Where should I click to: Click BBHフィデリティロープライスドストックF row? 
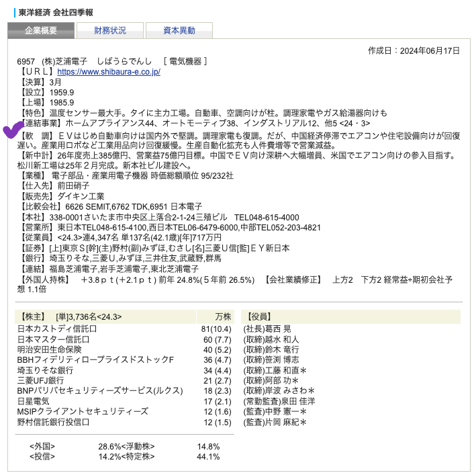95,360
